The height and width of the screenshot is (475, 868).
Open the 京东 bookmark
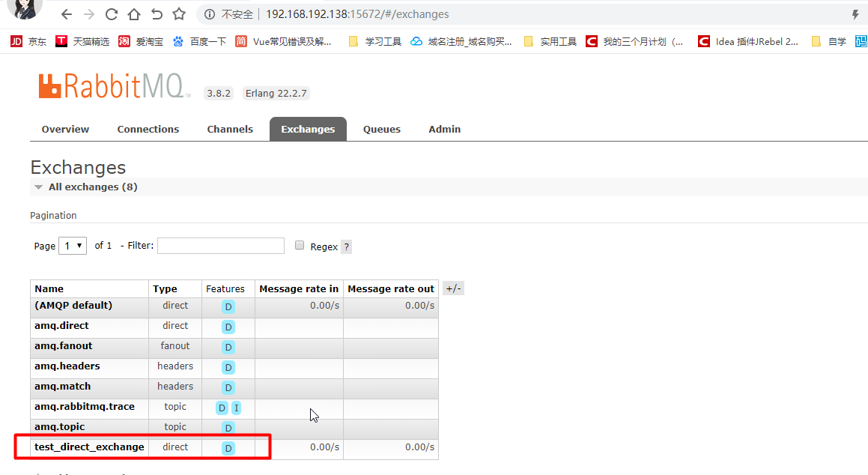28,41
